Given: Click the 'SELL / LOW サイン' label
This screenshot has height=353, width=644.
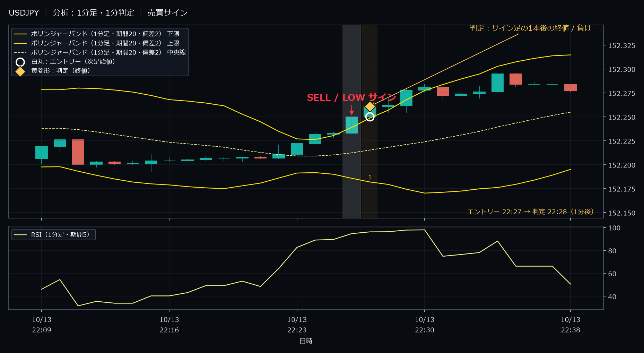Looking at the screenshot, I should pyautogui.click(x=351, y=97).
